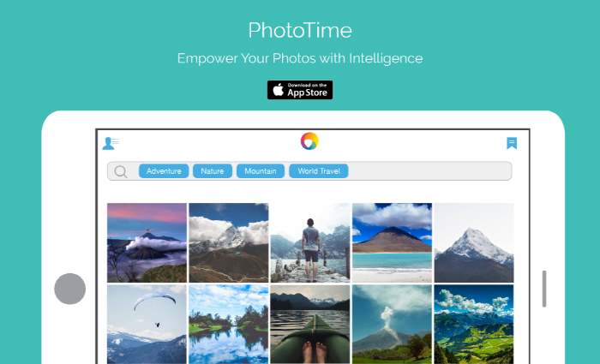600x364 pixels.
Task: Open the man standing on pier photo
Action: coord(310,242)
